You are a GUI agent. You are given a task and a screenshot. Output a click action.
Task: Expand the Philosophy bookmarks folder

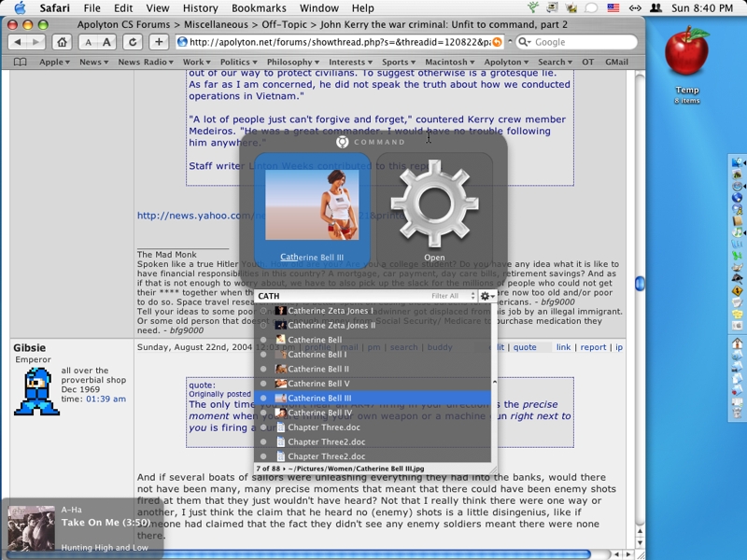(292, 63)
